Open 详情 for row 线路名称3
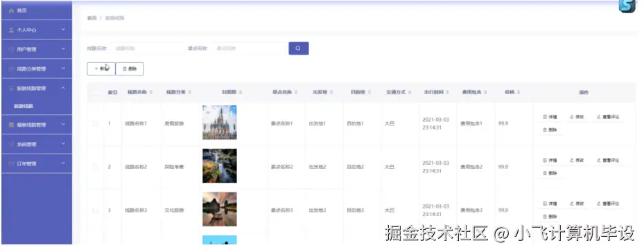Image resolution: width=644 pixels, height=252 pixels. coord(550,204)
